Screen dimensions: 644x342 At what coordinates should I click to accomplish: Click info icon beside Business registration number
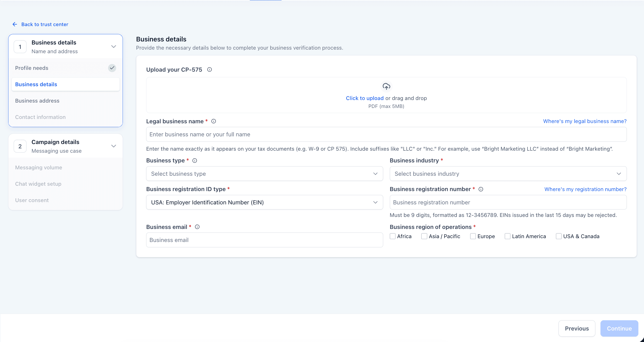[481, 189]
